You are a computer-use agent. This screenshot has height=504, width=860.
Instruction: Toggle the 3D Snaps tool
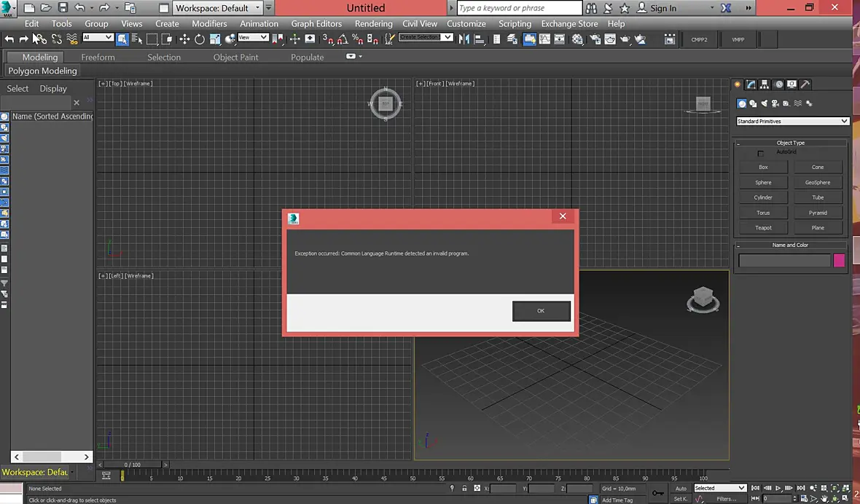(328, 39)
